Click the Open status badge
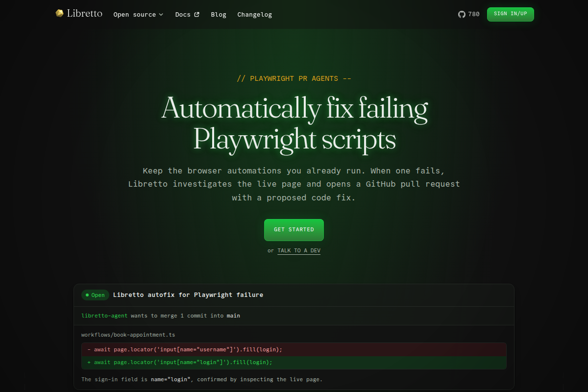Image resolution: width=588 pixels, height=392 pixels. [95, 295]
